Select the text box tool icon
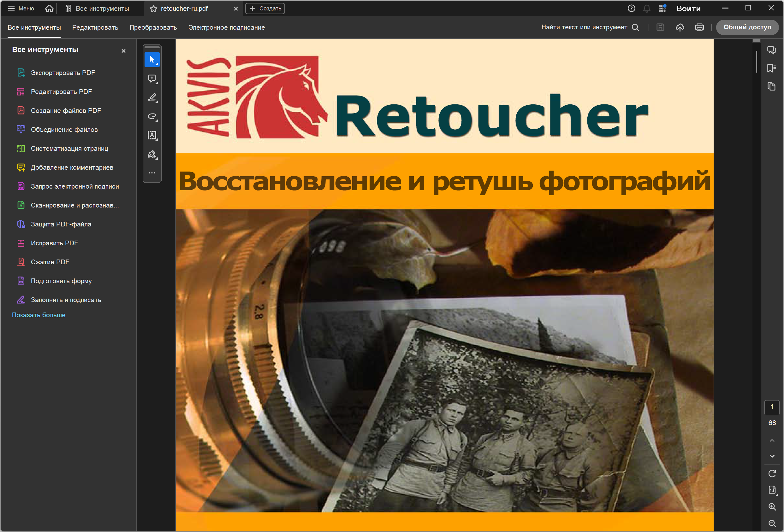Screen dimensions: 784x532 pos(152,135)
